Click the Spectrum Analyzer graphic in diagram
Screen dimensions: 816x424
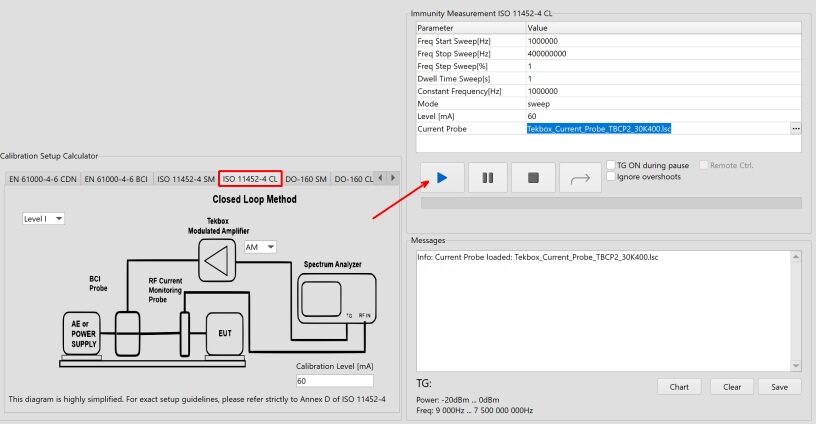click(x=336, y=298)
